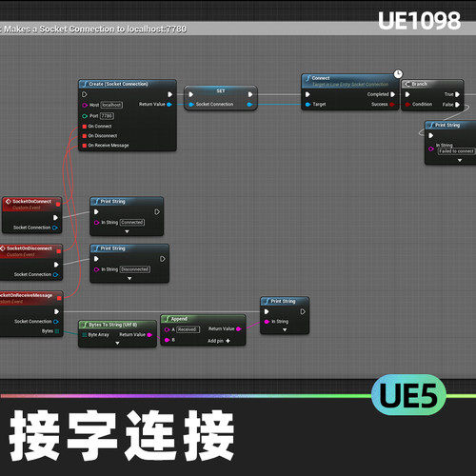Viewport: 476px width, 476px height.
Task: Click the A pin on Append node
Action: tap(167, 329)
